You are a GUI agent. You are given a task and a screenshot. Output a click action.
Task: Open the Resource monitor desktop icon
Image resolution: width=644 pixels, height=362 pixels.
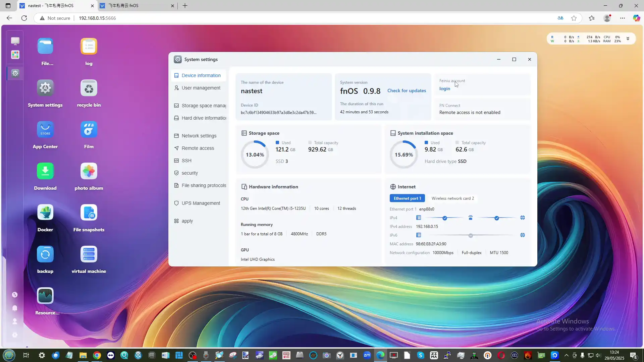pos(45,296)
